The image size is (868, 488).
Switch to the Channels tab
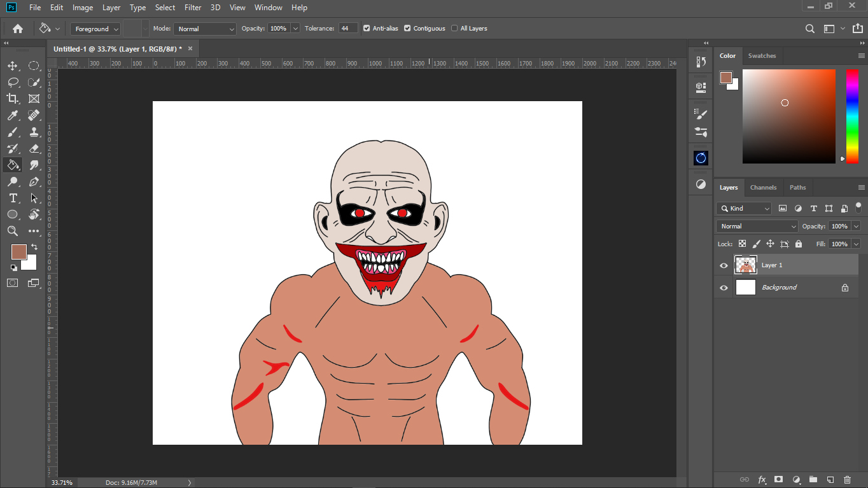point(763,188)
